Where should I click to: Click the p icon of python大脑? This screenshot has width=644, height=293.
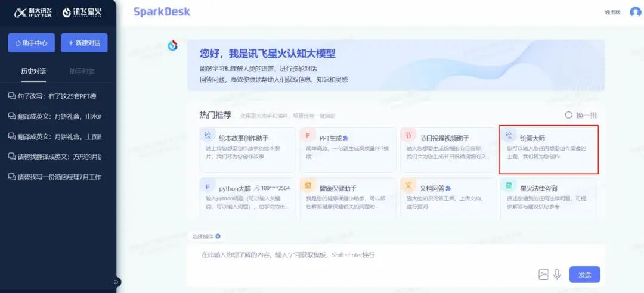pos(208,185)
